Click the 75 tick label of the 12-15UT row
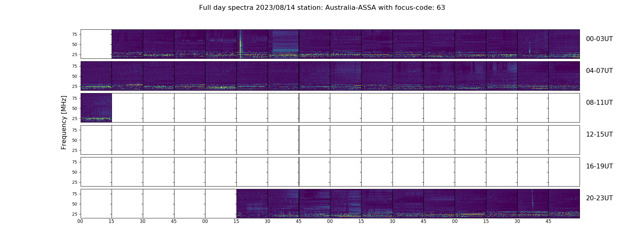The height and width of the screenshot is (245, 644). [x=74, y=130]
